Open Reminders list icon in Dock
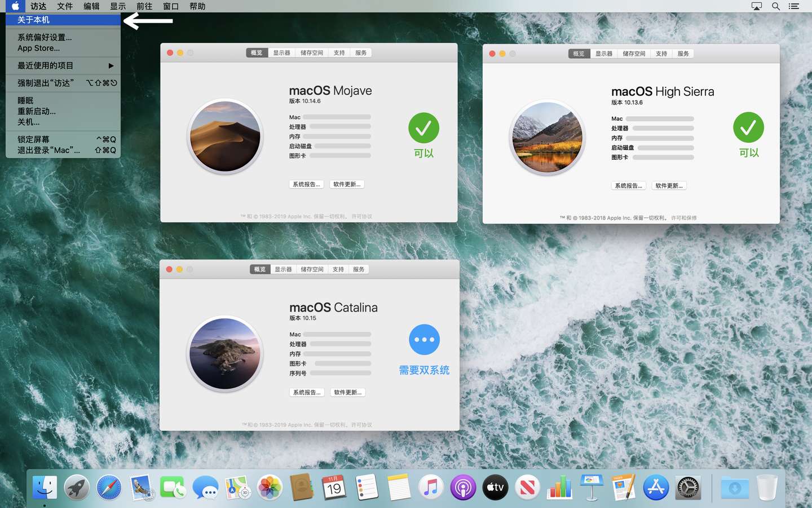 tap(367, 487)
